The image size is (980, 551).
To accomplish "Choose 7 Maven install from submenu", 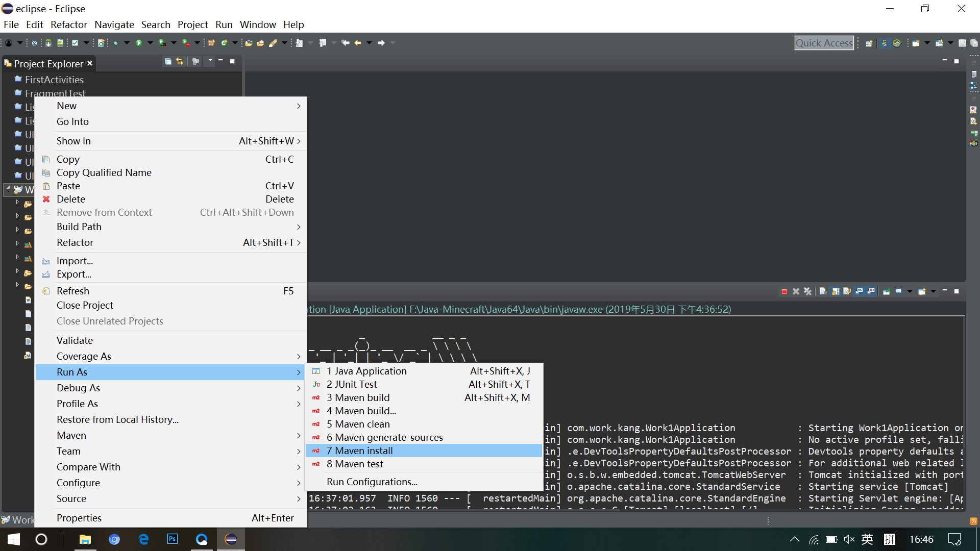I will point(424,451).
